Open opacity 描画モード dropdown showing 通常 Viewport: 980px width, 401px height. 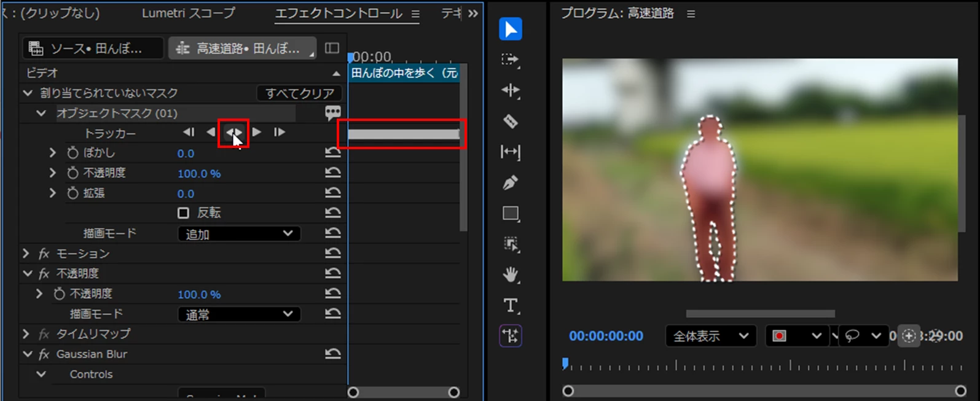pos(239,314)
